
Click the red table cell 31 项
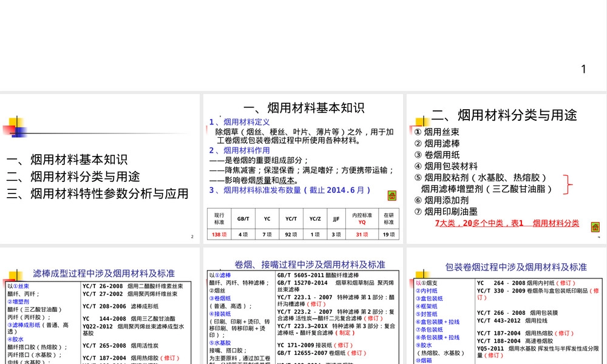click(x=362, y=234)
